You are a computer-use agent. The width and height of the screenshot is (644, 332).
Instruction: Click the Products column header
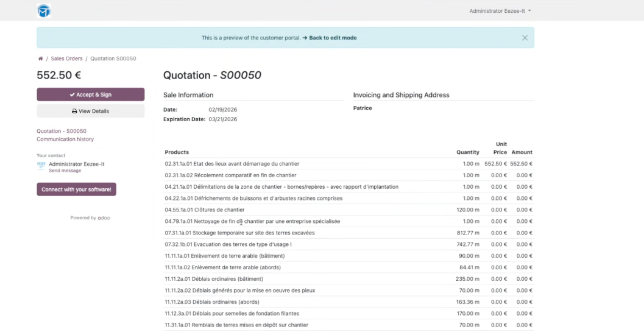pos(177,152)
